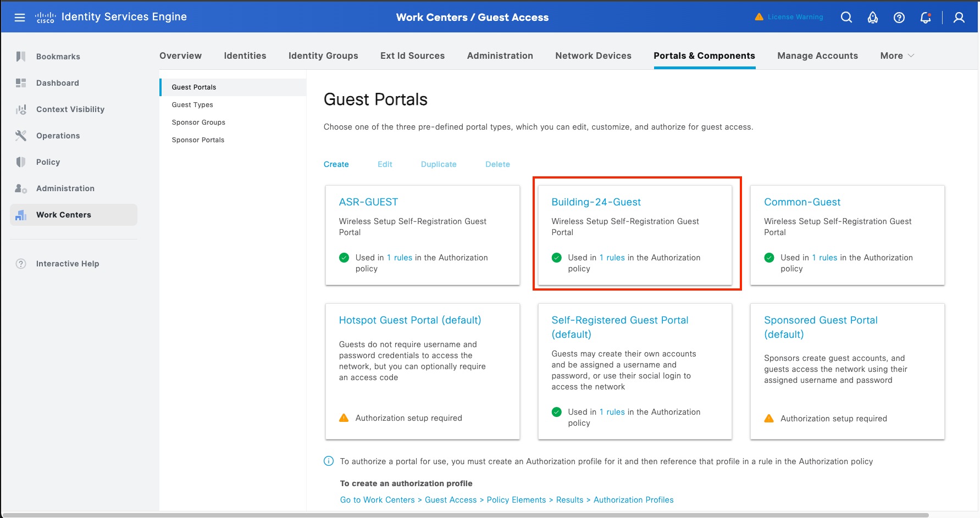Screen dimensions: 980x518
Task: Click green check icon on Building-24-Guest card
Action: 557,258
